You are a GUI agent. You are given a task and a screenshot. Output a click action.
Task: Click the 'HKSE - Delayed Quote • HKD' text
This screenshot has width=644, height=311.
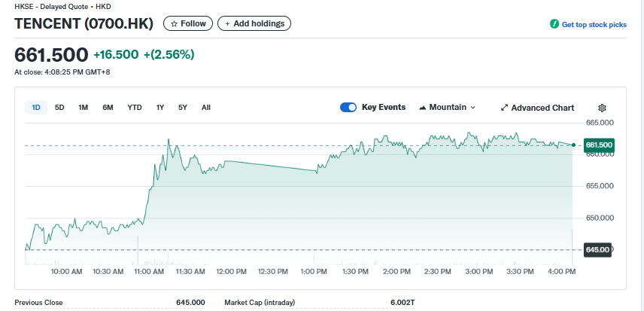tap(62, 7)
